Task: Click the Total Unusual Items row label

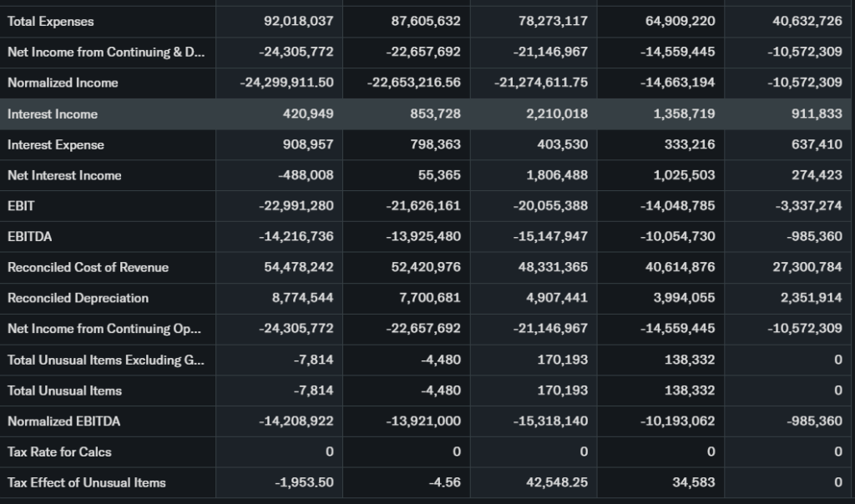Action: pos(64,391)
